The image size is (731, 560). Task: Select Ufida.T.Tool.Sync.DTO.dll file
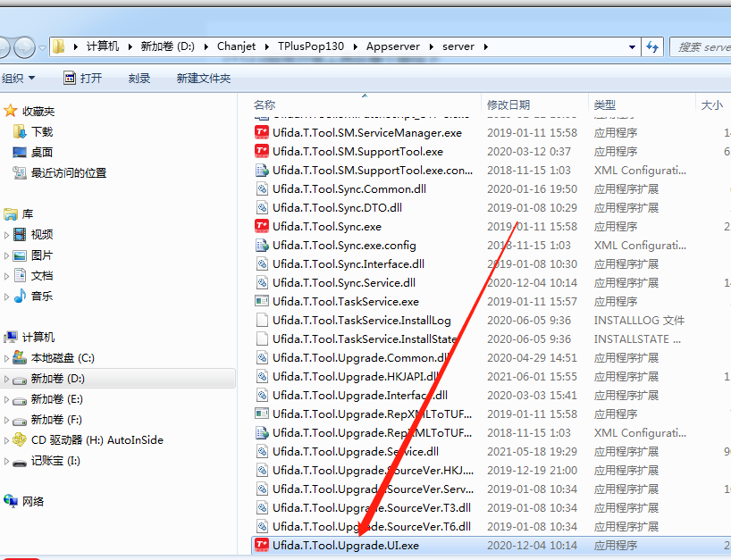337,207
